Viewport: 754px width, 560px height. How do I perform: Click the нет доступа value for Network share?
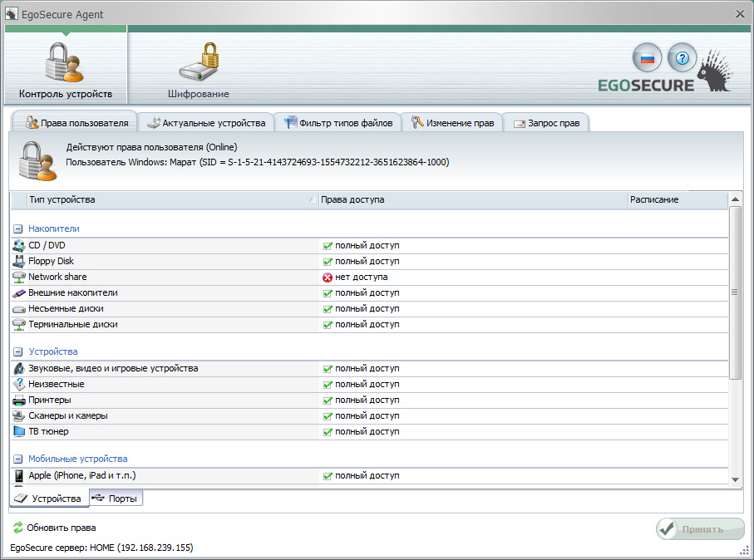[x=361, y=277]
